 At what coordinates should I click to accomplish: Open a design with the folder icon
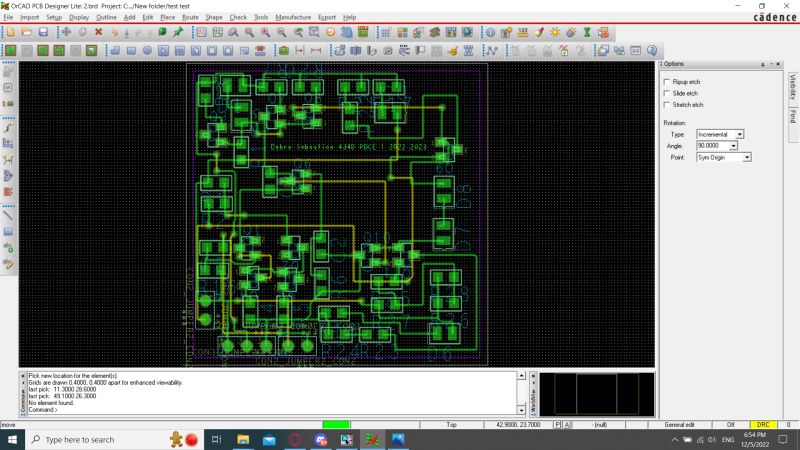click(27, 33)
